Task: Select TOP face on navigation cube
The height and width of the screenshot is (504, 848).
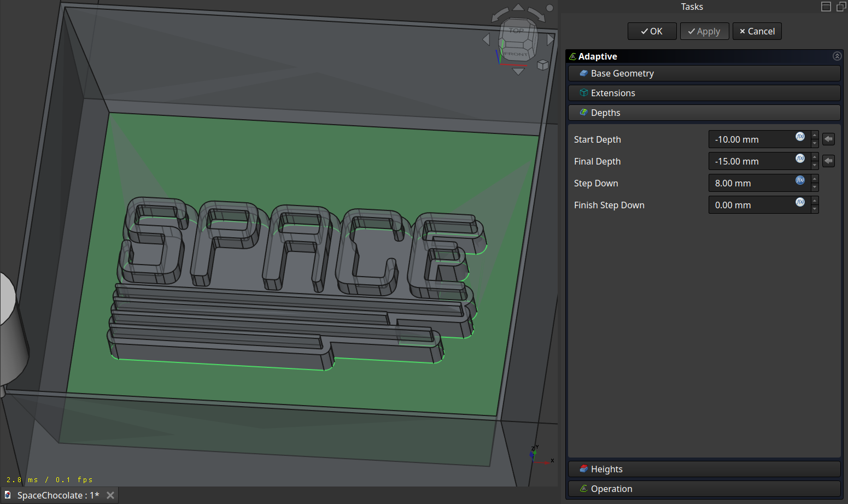Action: [x=517, y=31]
